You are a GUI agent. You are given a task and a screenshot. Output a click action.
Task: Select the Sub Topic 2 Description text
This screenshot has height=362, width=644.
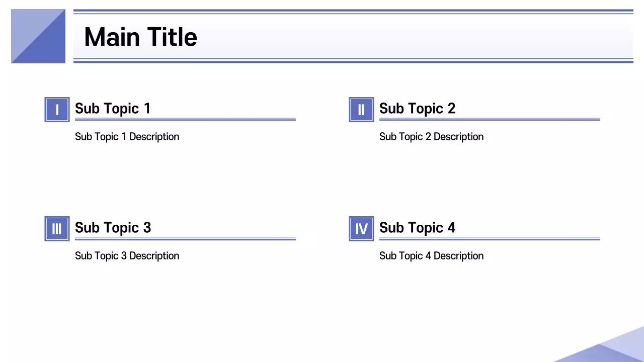(x=431, y=137)
